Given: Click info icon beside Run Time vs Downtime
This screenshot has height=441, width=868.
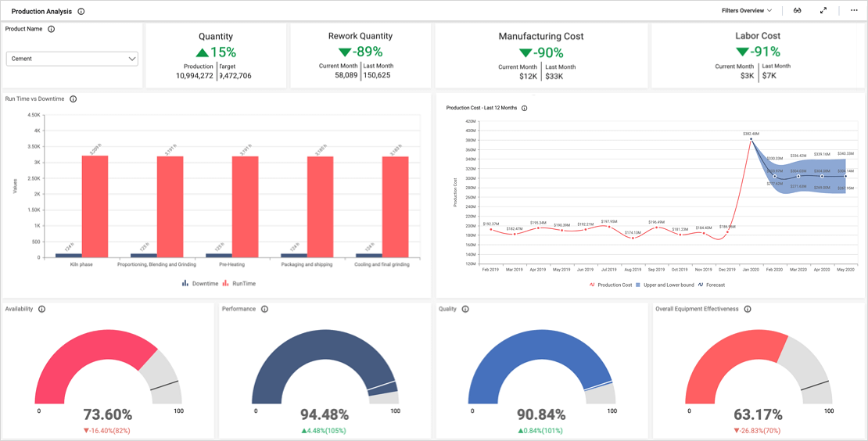Looking at the screenshot, I should (x=74, y=99).
